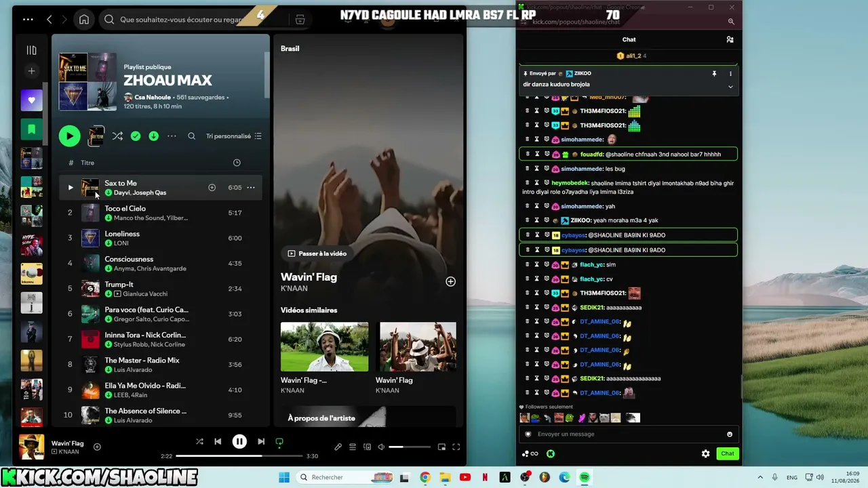Open the Browse icon in Spotify search bar
The width and height of the screenshot is (868, 488).
pos(300,20)
